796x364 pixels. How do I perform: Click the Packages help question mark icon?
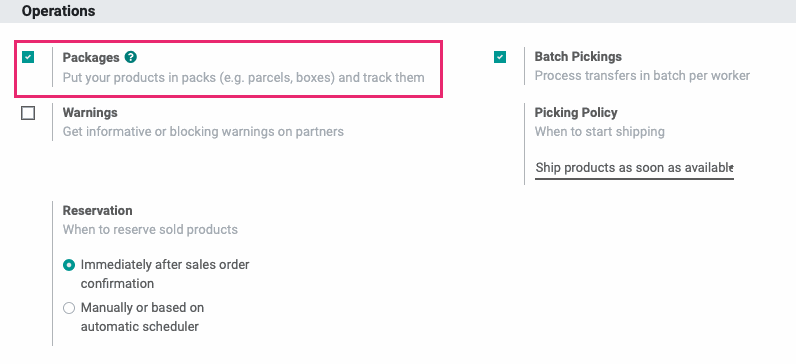tap(130, 57)
